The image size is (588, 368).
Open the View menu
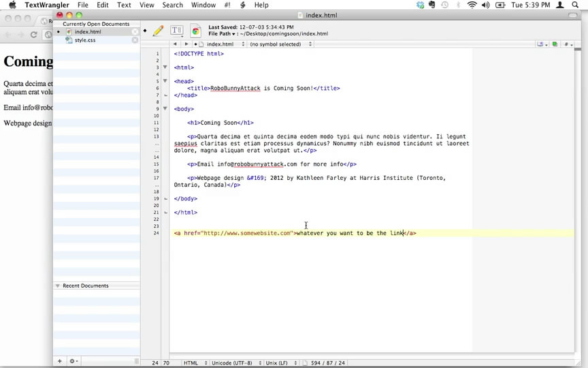(146, 5)
